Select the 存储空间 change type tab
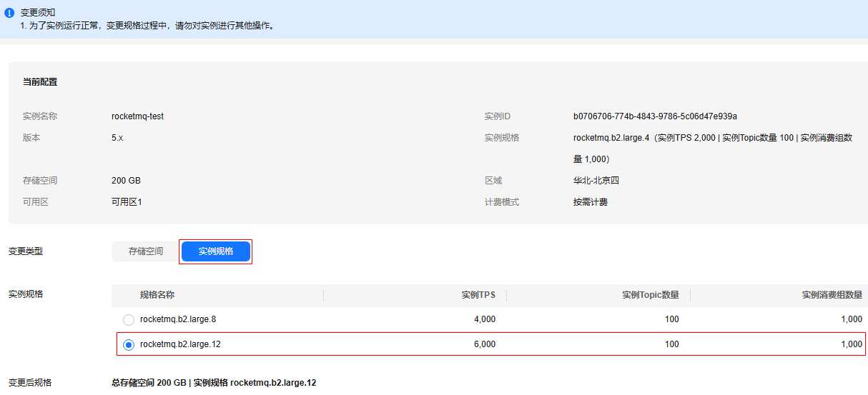This screenshot has height=395, width=868. point(146,251)
